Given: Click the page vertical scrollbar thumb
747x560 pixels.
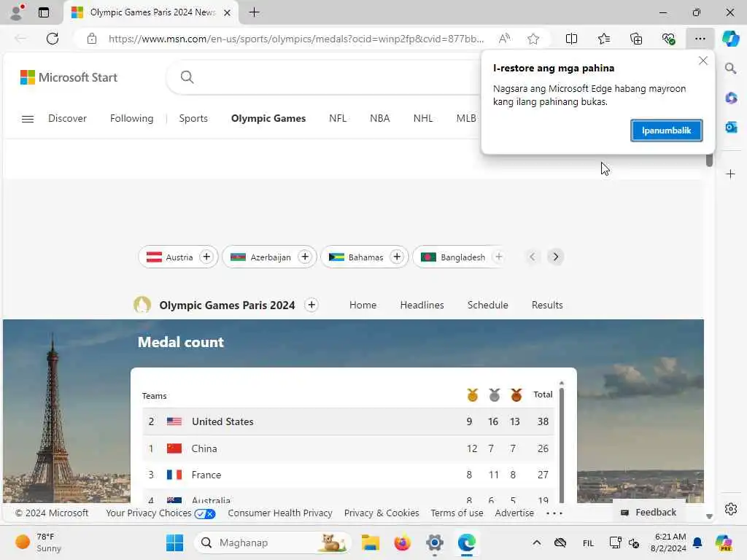Looking at the screenshot, I should pyautogui.click(x=709, y=160).
